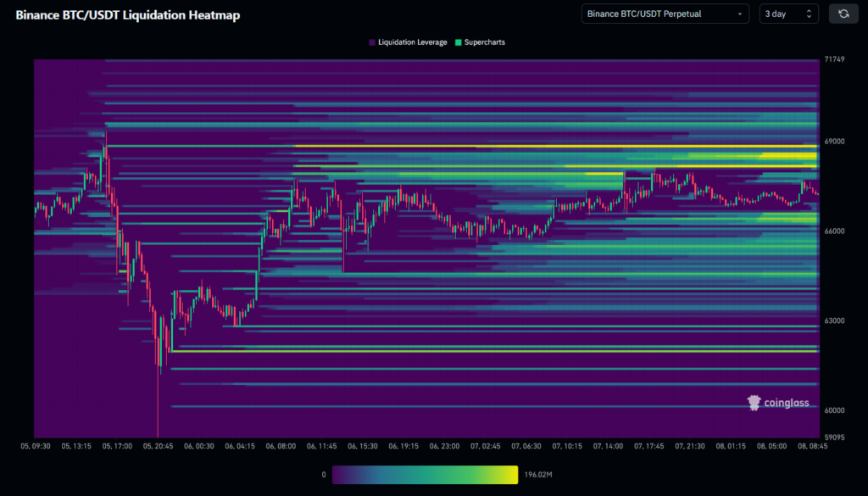Open the Binance BTC/USDT Perpetual dropdown
This screenshot has height=496, width=868.
(x=665, y=14)
